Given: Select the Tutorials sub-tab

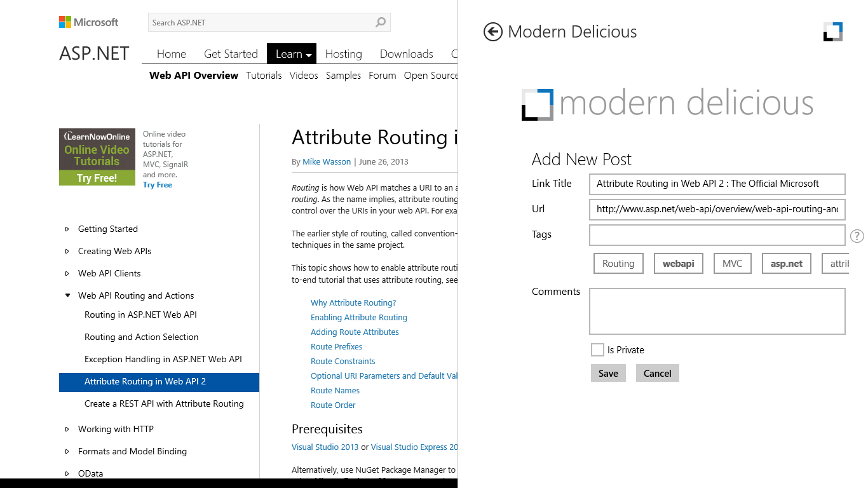Looking at the screenshot, I should [x=264, y=75].
